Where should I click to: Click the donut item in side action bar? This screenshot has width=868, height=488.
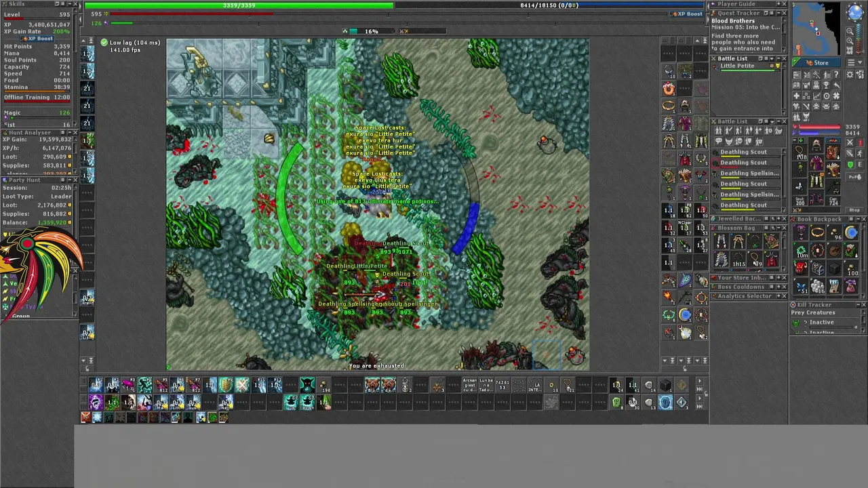[x=669, y=88]
